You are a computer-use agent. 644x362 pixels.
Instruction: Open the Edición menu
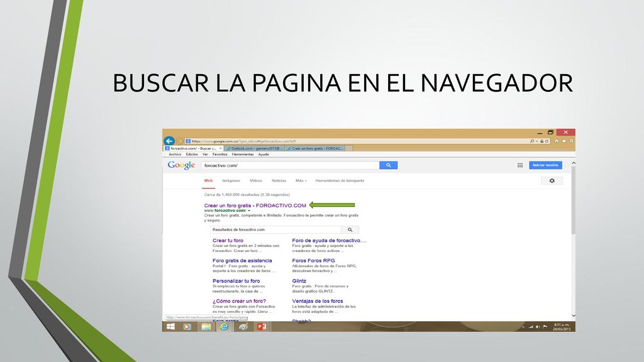click(x=192, y=155)
